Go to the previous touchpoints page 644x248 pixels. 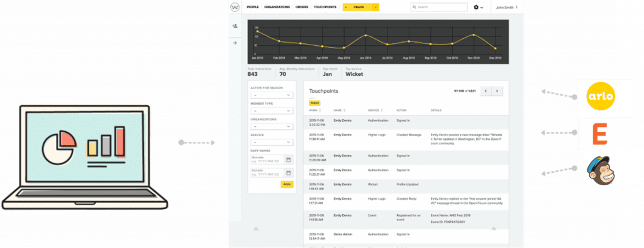pyautogui.click(x=486, y=91)
